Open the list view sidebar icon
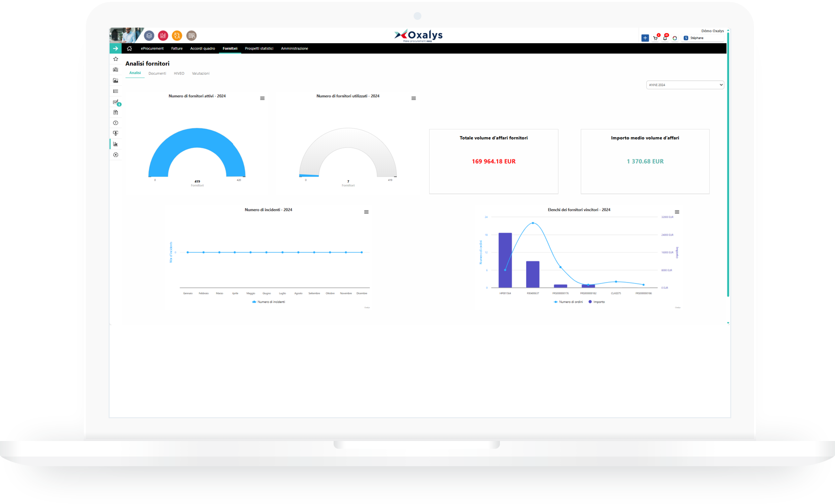 [115, 91]
